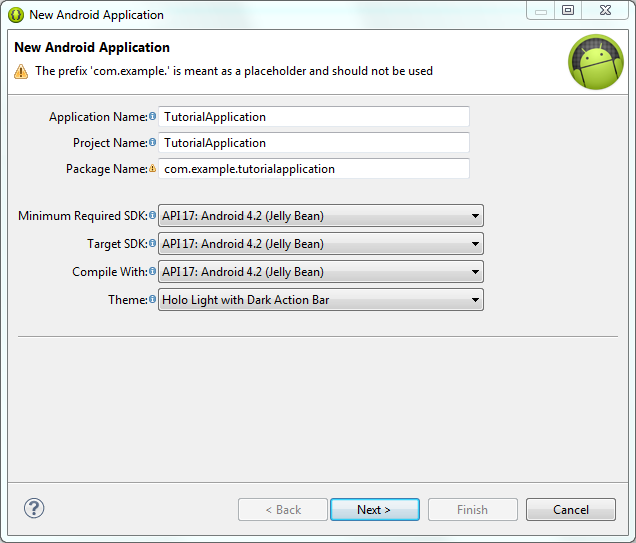Screen dimensions: 636x543
Task: Click into the Project Name field
Action: tap(314, 143)
